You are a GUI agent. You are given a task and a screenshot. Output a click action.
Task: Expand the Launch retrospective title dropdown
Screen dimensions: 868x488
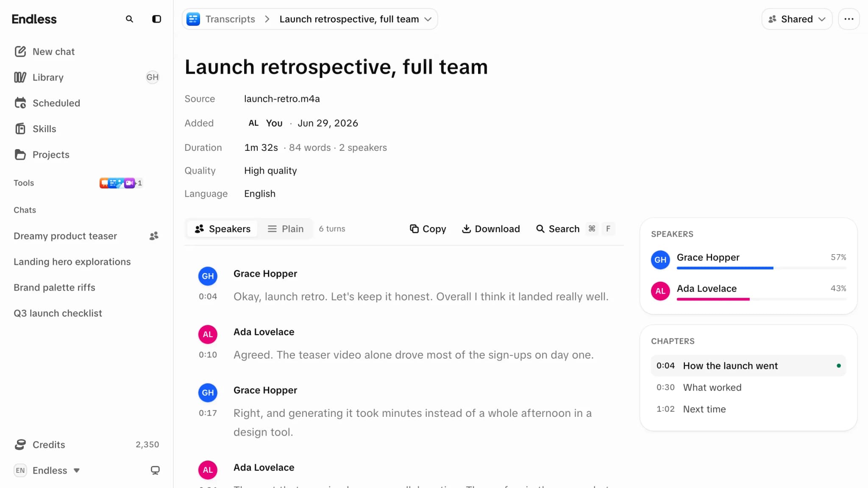click(428, 19)
